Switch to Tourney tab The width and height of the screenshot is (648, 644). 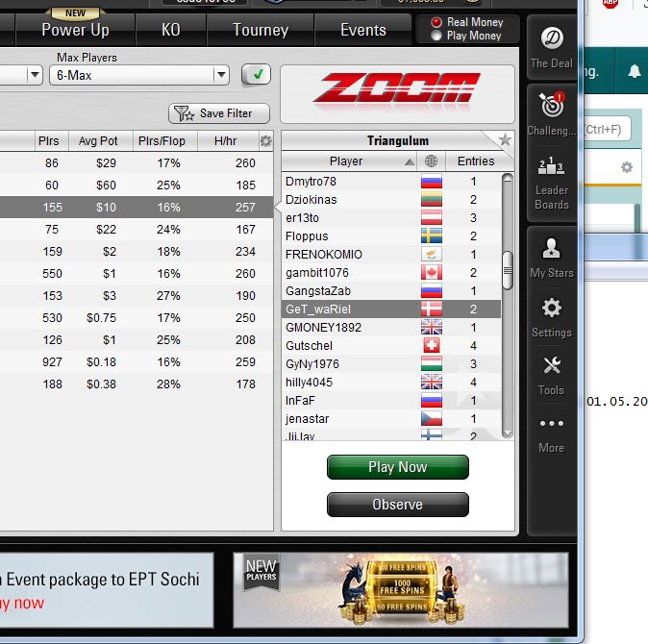tap(261, 30)
